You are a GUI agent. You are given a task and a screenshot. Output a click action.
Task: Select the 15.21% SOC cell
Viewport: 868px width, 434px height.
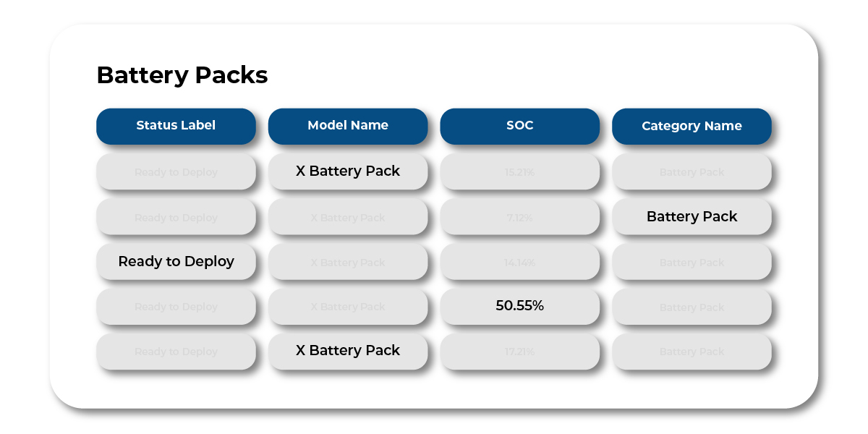click(x=519, y=172)
